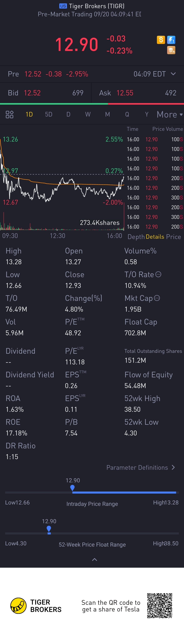Click the T/O Rate info icon
The height and width of the screenshot is (644, 184).
coord(158,274)
